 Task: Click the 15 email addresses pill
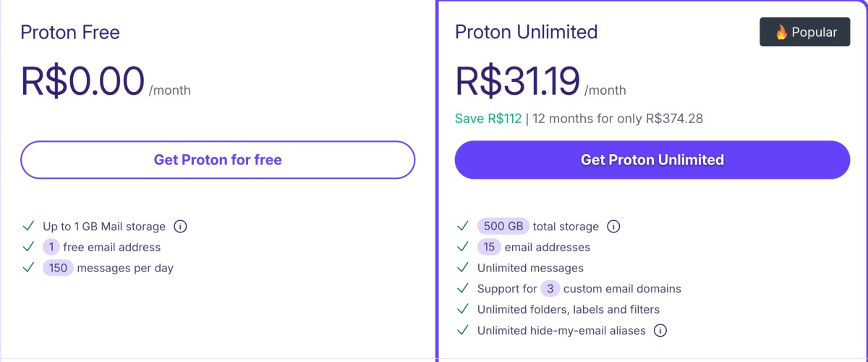[x=489, y=248]
